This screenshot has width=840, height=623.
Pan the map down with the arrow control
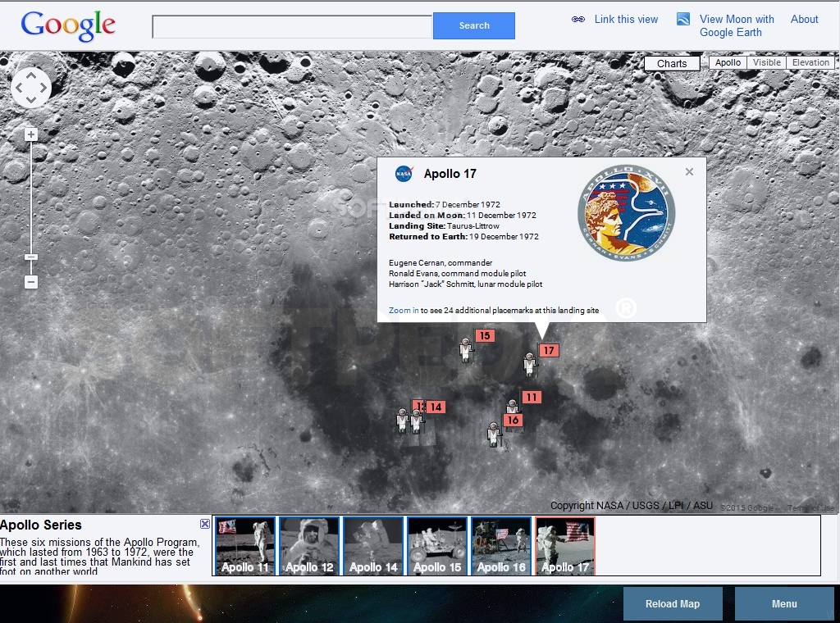tap(31, 99)
